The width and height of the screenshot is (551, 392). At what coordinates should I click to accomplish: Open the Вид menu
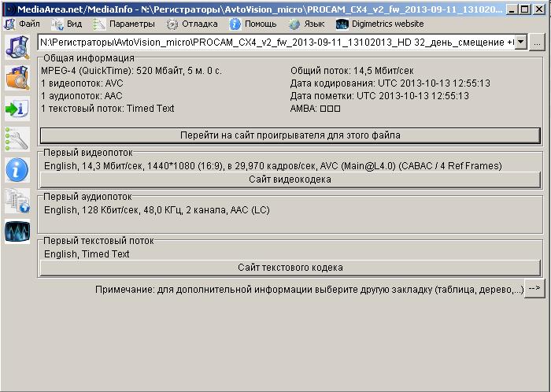point(68,24)
